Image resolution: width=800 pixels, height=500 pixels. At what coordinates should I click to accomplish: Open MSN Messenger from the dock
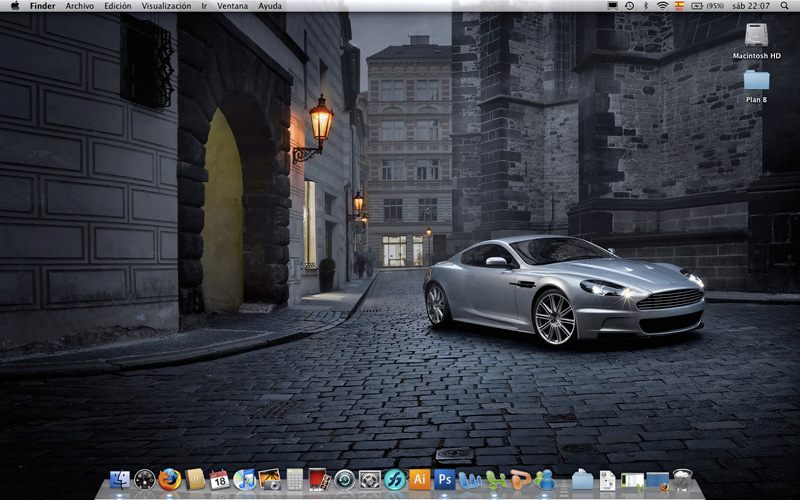pos(545,480)
